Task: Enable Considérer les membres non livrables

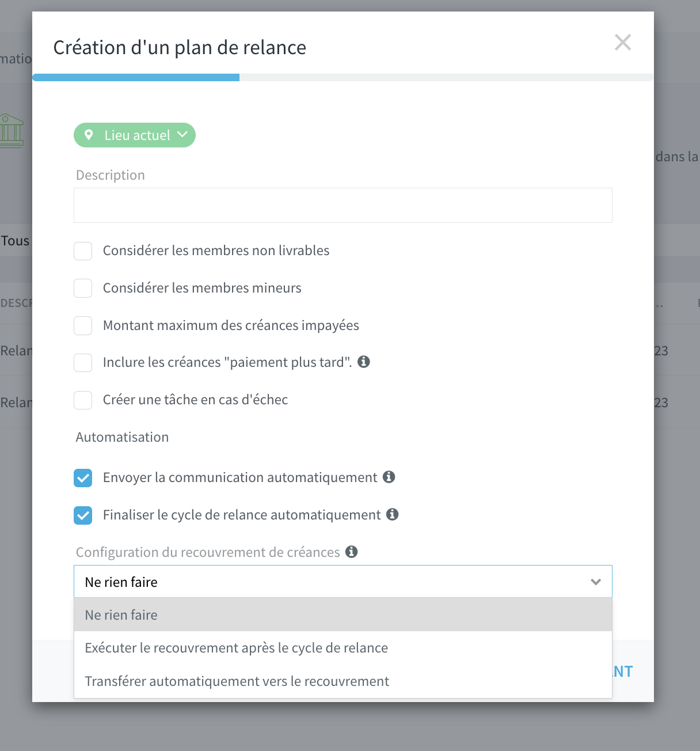Action: 83,251
